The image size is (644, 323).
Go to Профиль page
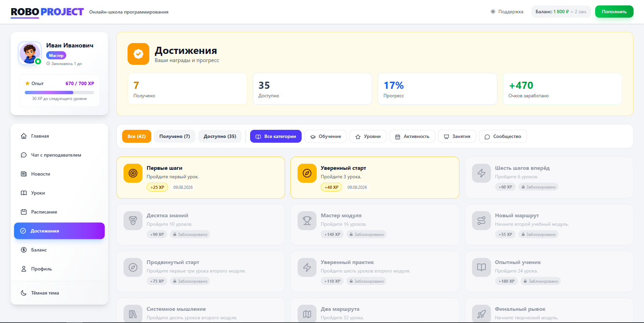tap(59, 269)
